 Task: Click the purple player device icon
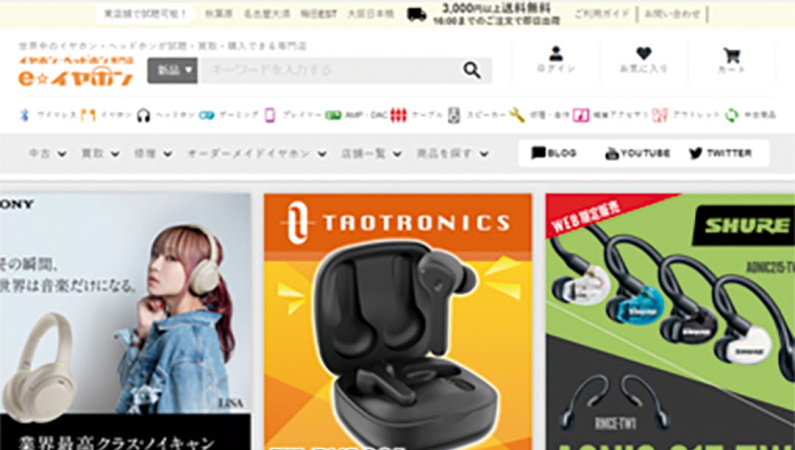[x=270, y=115]
